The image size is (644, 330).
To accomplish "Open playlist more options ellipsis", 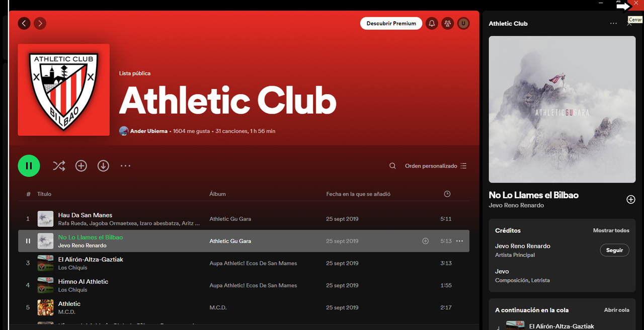I will point(125,166).
